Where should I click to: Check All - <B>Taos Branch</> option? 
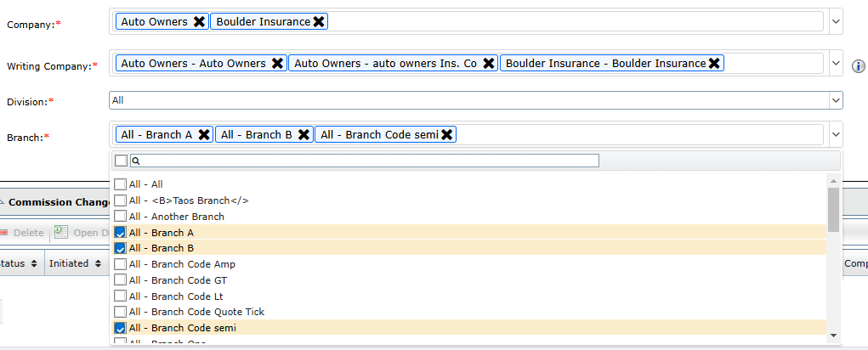(x=120, y=200)
